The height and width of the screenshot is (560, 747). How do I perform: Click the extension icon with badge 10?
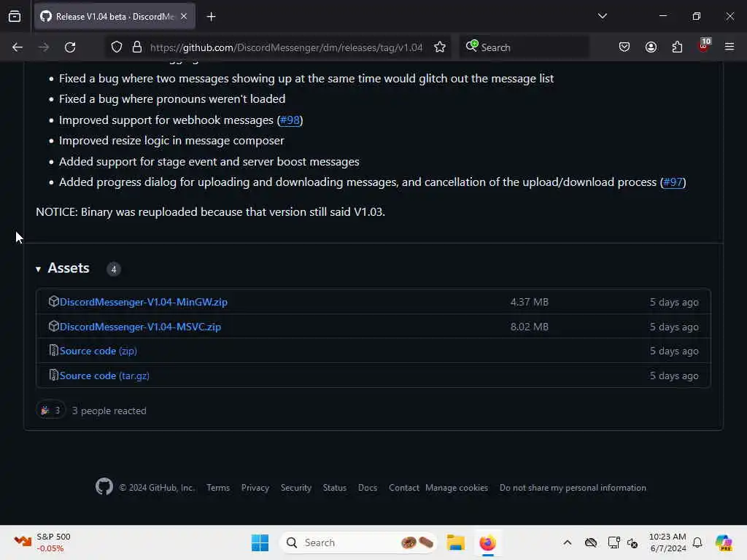[704, 46]
